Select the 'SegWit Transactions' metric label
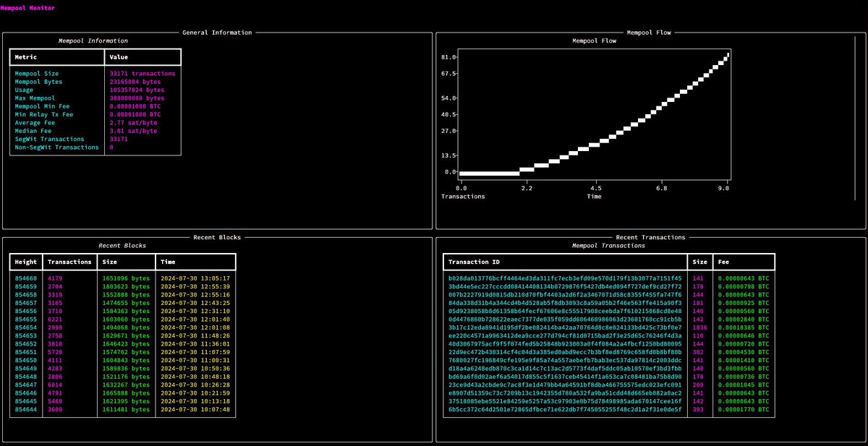 (49, 139)
